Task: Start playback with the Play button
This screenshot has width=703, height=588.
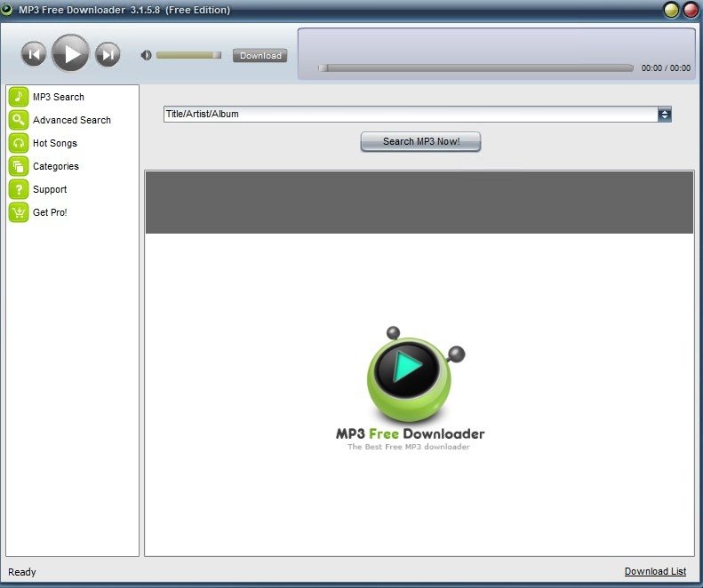Action: pos(70,53)
